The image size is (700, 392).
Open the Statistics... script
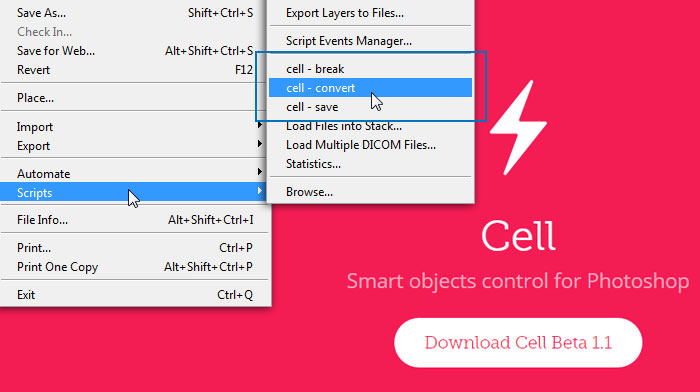click(370, 164)
